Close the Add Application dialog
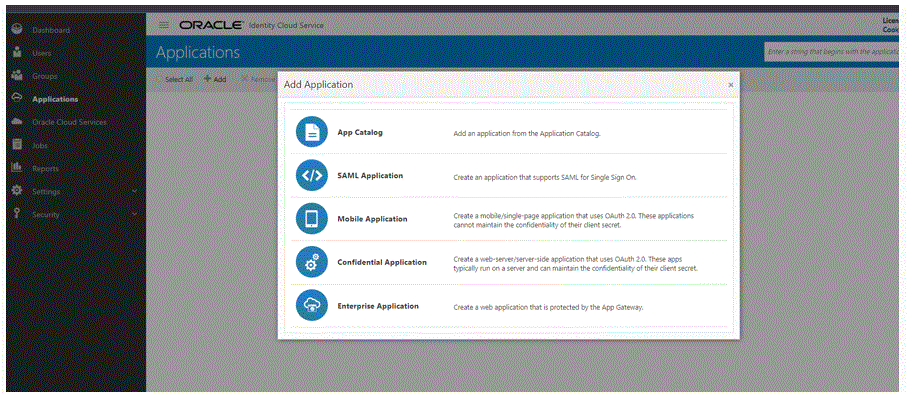This screenshot has height=397, width=908. (731, 85)
